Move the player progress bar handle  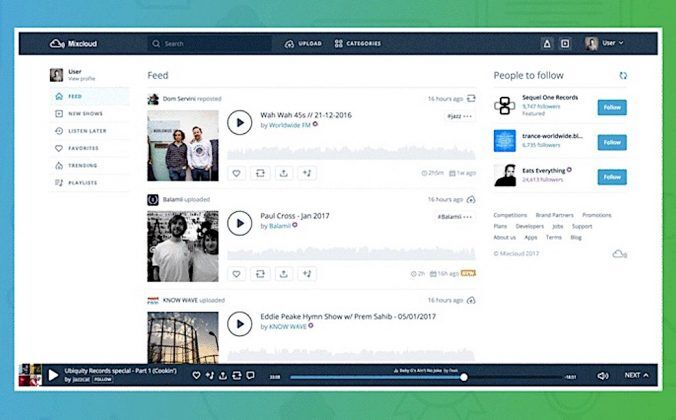coord(463,377)
